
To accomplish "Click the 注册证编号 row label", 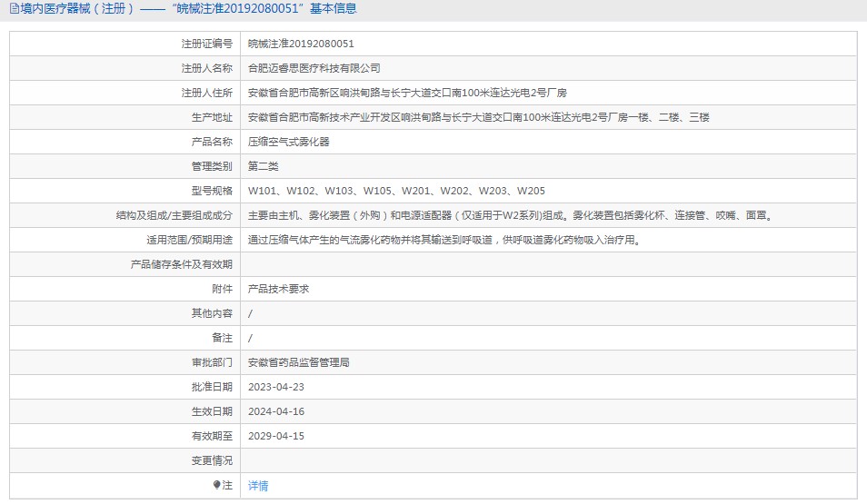I will pyautogui.click(x=207, y=44).
